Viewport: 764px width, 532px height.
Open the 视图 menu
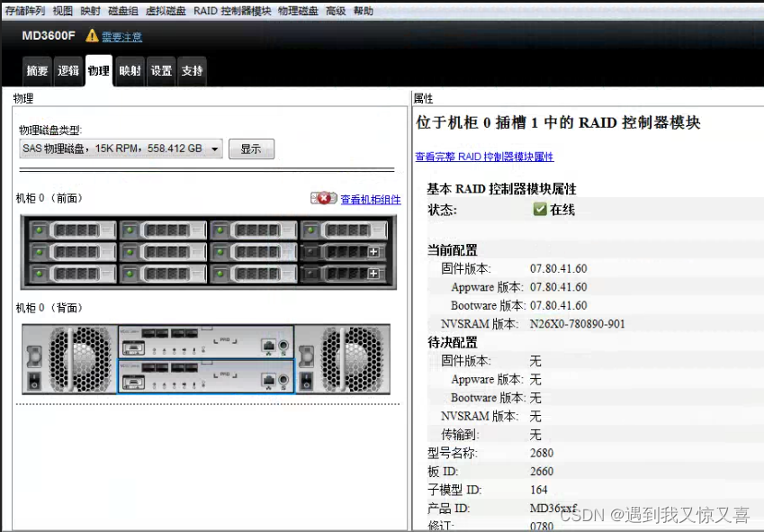[62, 11]
